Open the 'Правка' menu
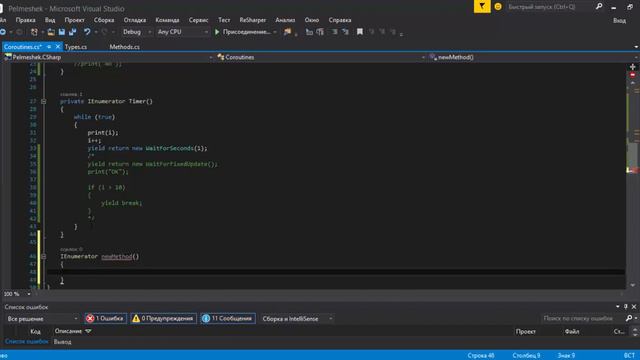 25,20
